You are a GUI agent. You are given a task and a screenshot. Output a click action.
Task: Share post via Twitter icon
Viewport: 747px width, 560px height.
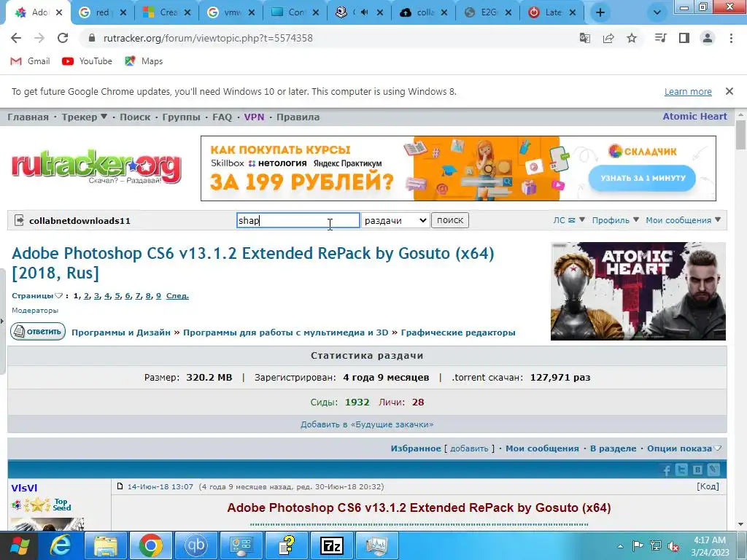682,470
